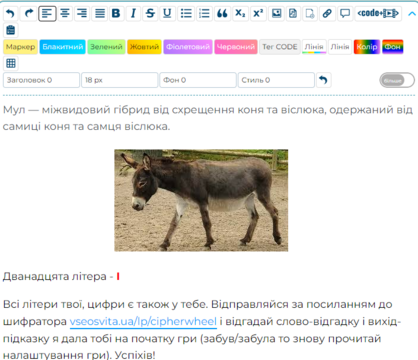Open the Колір text color picker
The height and width of the screenshot is (360, 418).
[367, 47]
